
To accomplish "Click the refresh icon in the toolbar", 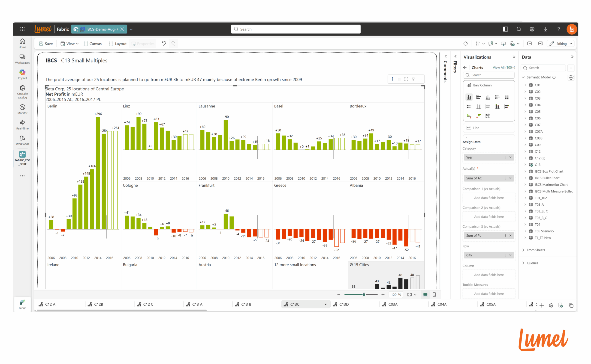I will [465, 44].
